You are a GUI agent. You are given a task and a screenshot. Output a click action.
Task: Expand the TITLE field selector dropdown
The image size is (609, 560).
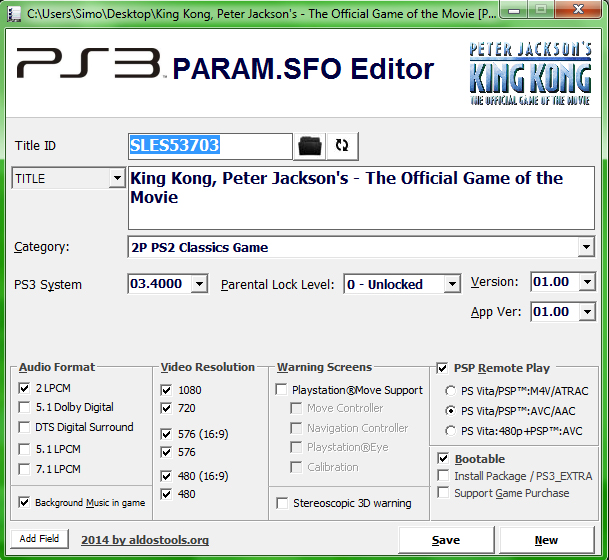point(116,179)
